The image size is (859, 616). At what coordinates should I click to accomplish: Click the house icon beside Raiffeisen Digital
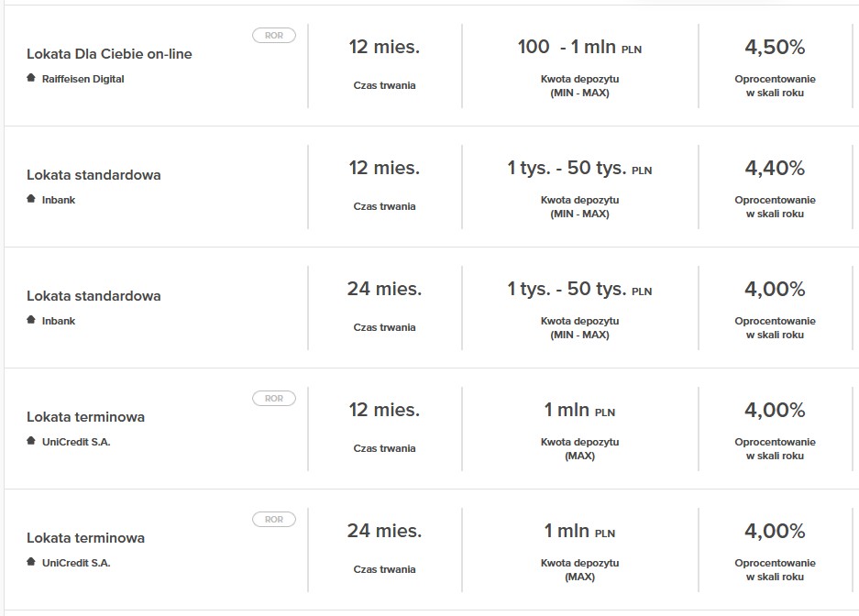coord(32,78)
